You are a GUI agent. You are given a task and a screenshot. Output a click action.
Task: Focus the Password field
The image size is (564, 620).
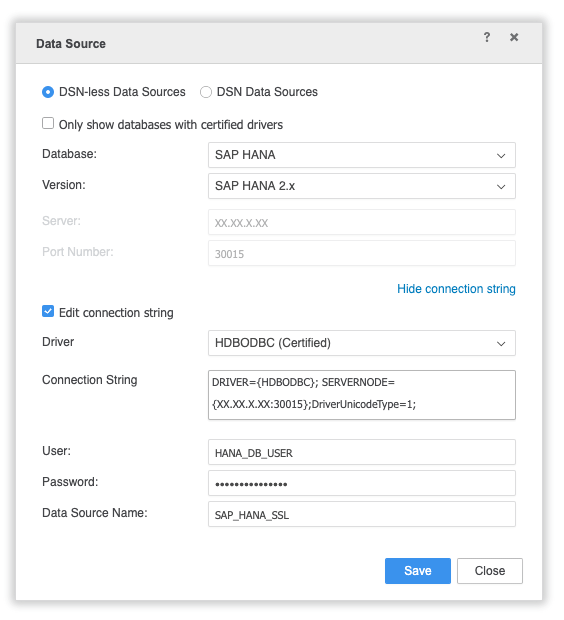[x=361, y=483]
